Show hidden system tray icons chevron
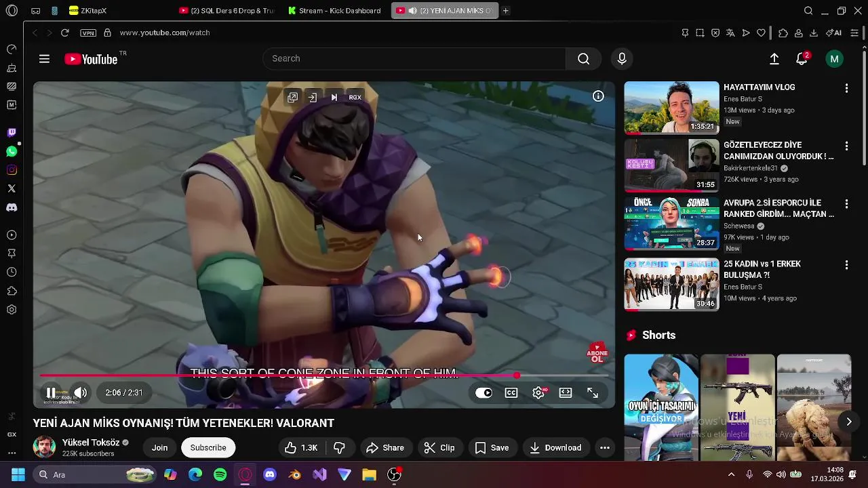This screenshot has width=868, height=488. 731,475
